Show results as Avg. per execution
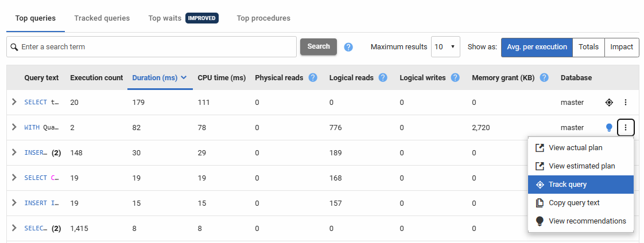Screen dimensions: 644x243 pos(537,47)
